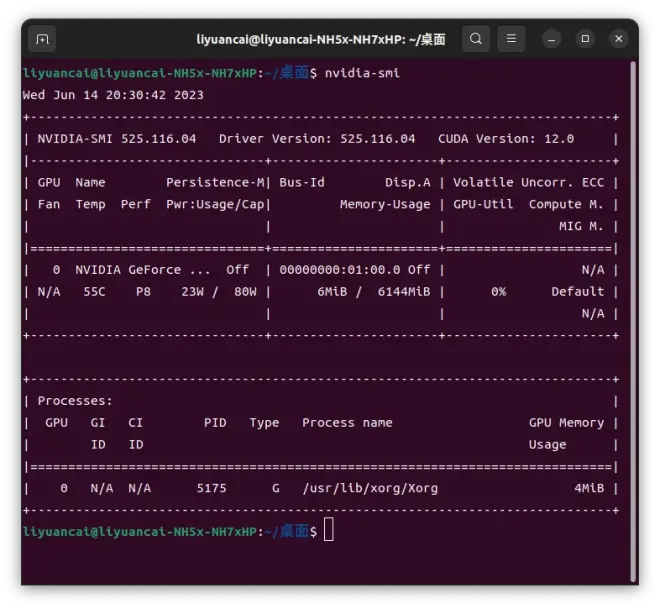Click the Driver Version: 525.116.04 text
Screen dimensions: 660x609
pyautogui.click(x=317, y=139)
